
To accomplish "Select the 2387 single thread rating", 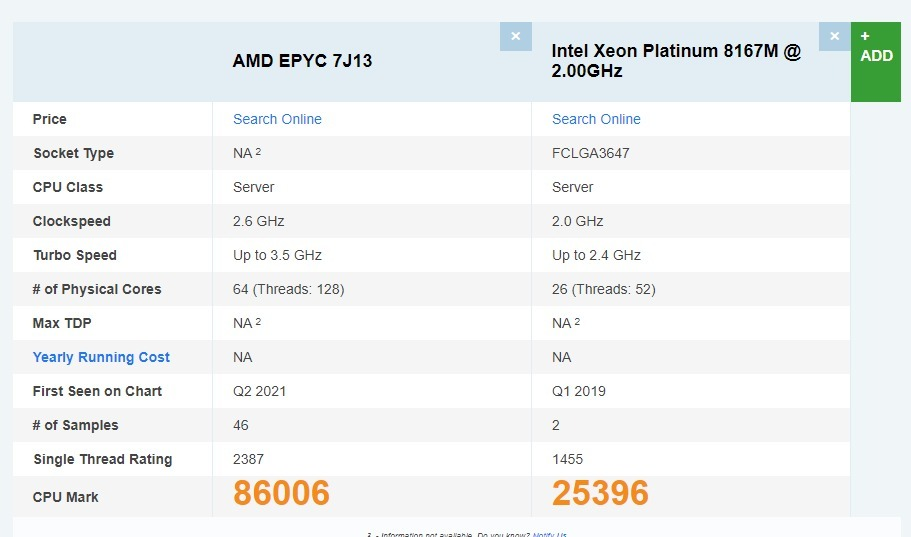I will pos(248,459).
